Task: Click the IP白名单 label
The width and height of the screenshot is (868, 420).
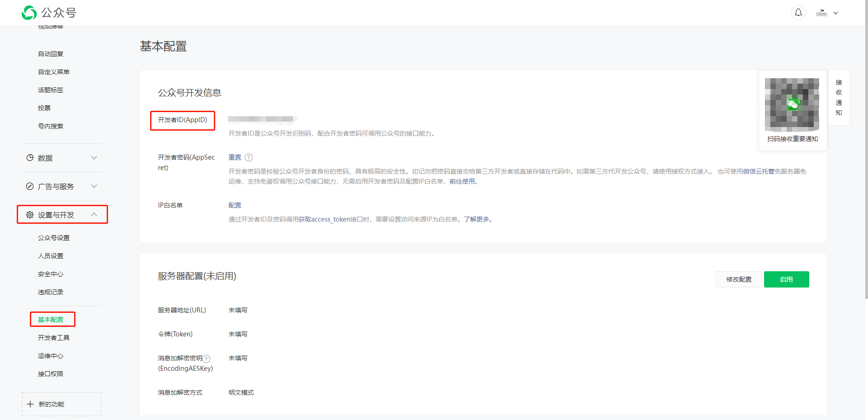Action: pyautogui.click(x=170, y=205)
